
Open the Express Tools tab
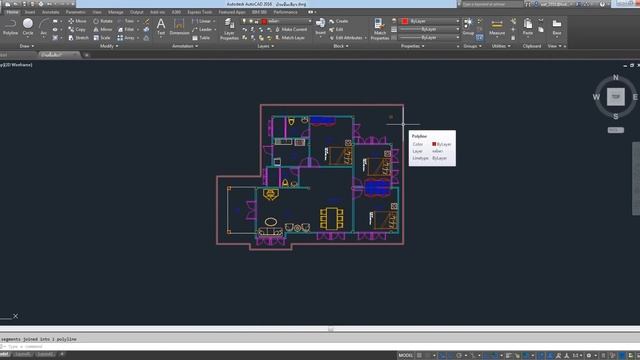[x=200, y=12]
